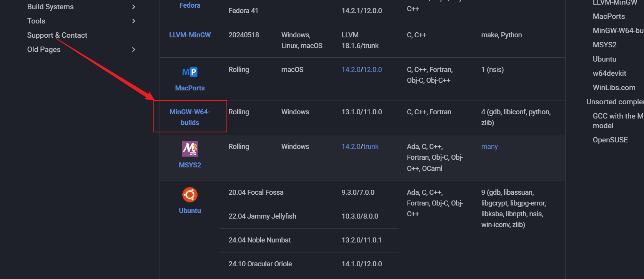The image size is (644, 279).
Task: Open the Fedora link in the table
Action: coord(190,5)
